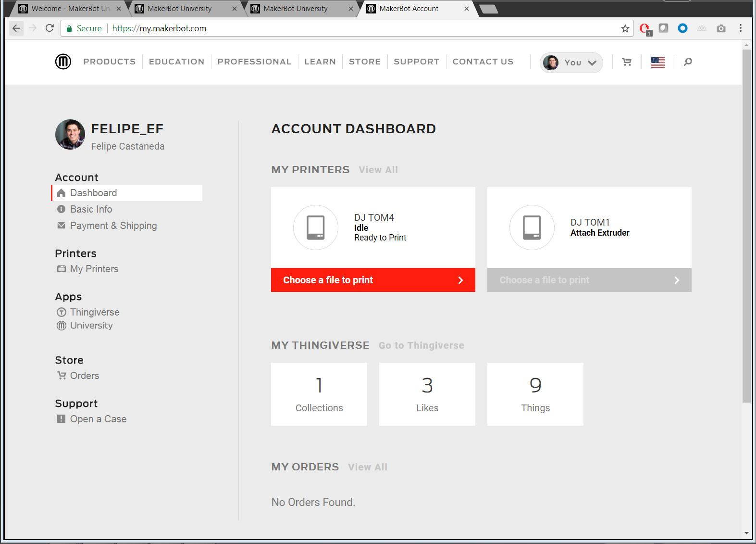Screen dimensions: 756x544
Task: Click the camera extension icon
Action: click(x=721, y=28)
